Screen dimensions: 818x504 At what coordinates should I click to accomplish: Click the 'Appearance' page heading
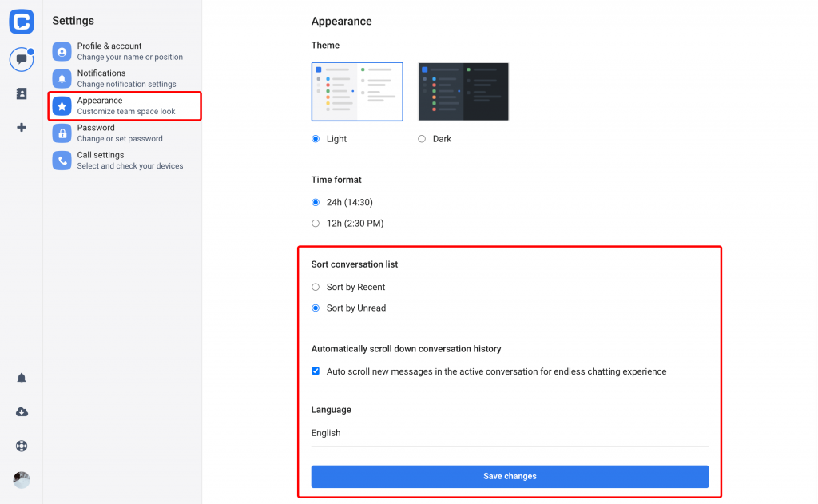pyautogui.click(x=342, y=22)
